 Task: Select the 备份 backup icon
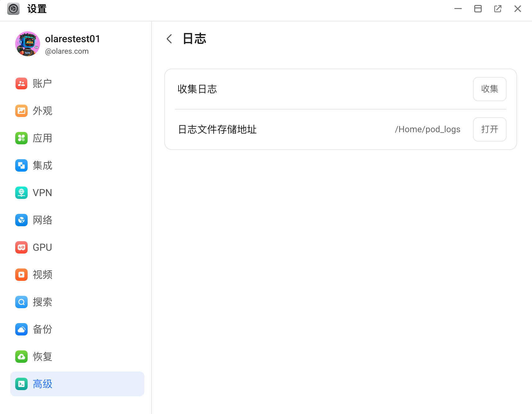point(21,329)
